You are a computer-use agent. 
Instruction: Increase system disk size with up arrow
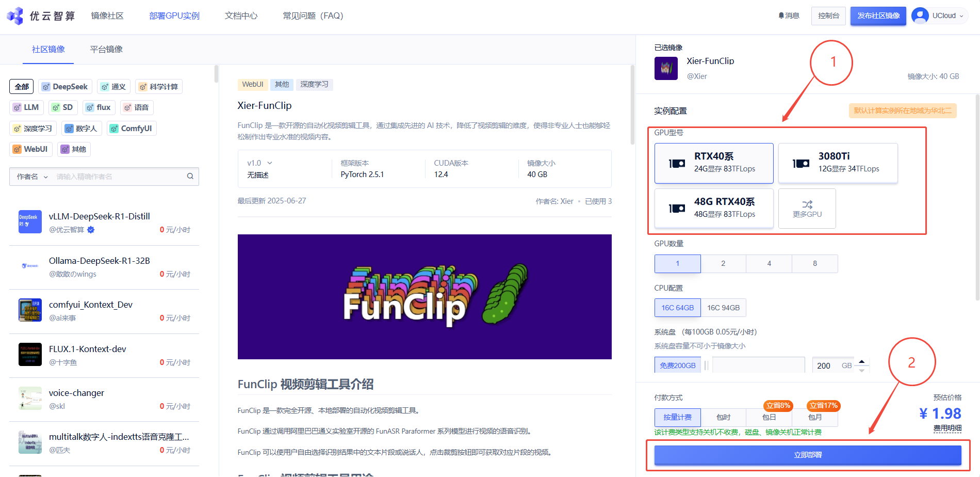coord(861,361)
